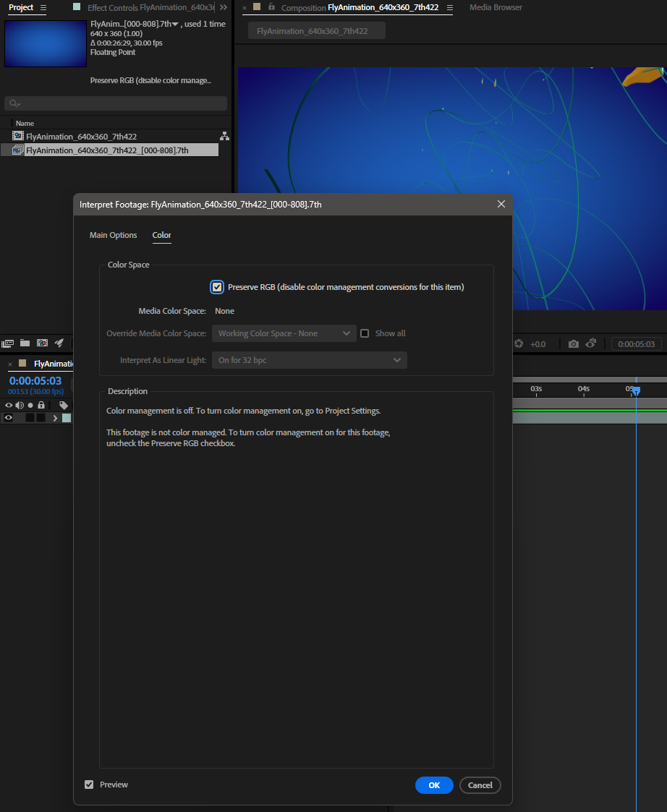Expand the timeline layer's disclosure arrow
Viewport: 667px width, 812px height.
(x=55, y=418)
